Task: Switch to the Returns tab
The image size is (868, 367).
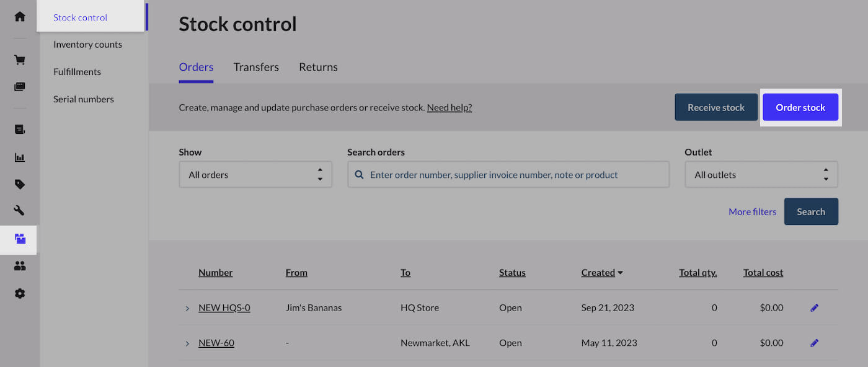Action: [x=318, y=67]
